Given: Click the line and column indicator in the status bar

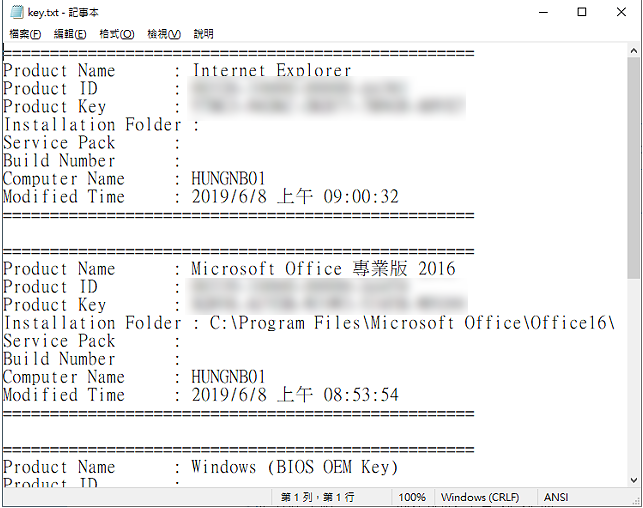Looking at the screenshot, I should click(317, 497).
